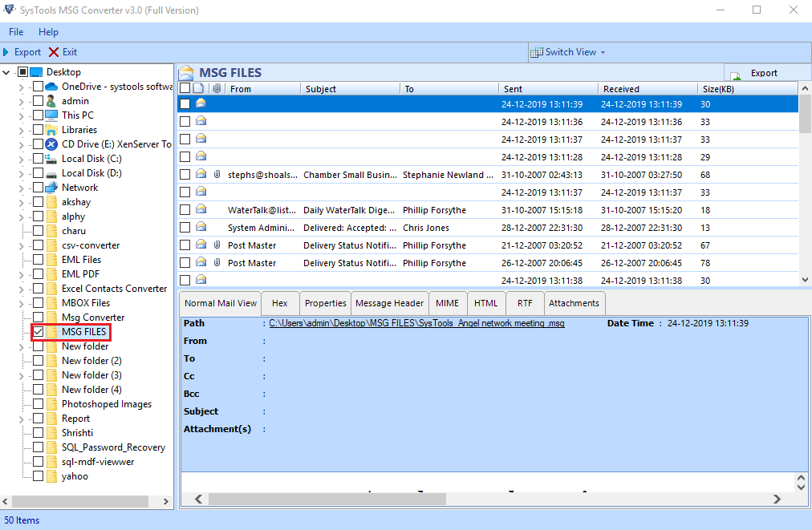Open the File menu
Screen dimensions: 812x530
point(15,31)
